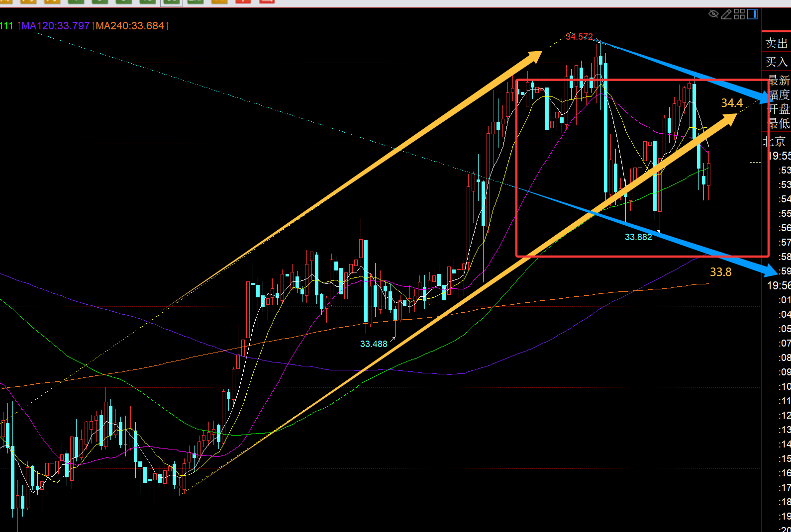Click the 最低 (lowest price) field

(779, 123)
